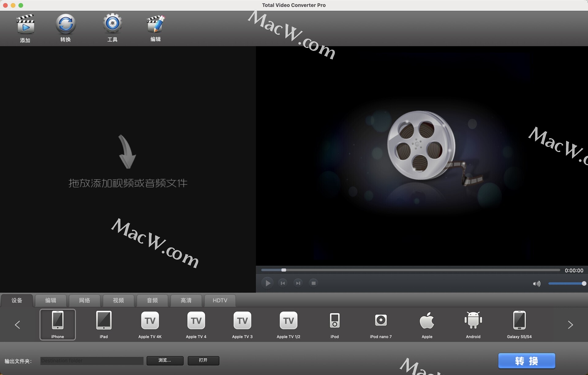This screenshot has width=588, height=375.
Task: Skip to previous frame in player
Action: click(283, 283)
